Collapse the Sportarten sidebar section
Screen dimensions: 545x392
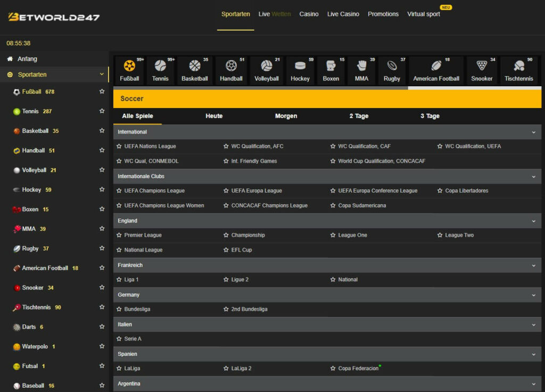click(x=102, y=74)
